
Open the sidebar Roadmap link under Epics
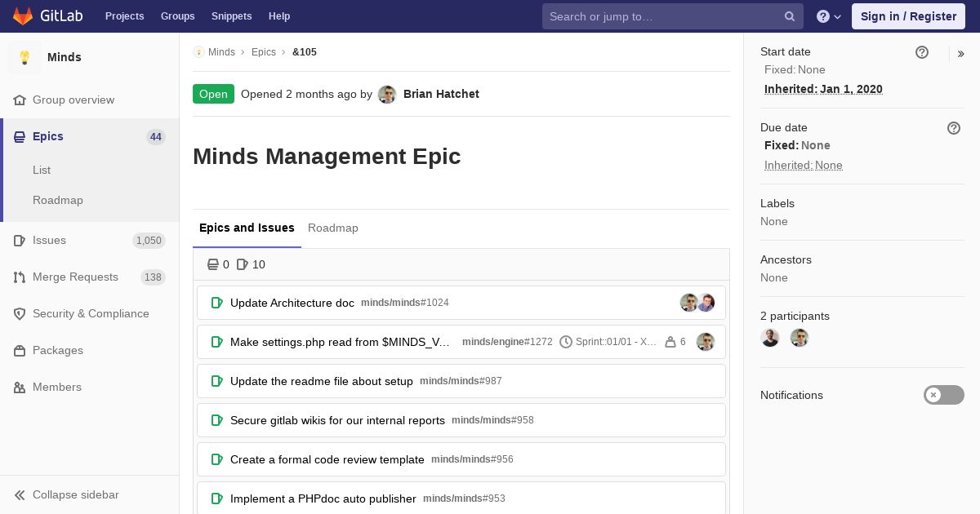click(x=58, y=201)
